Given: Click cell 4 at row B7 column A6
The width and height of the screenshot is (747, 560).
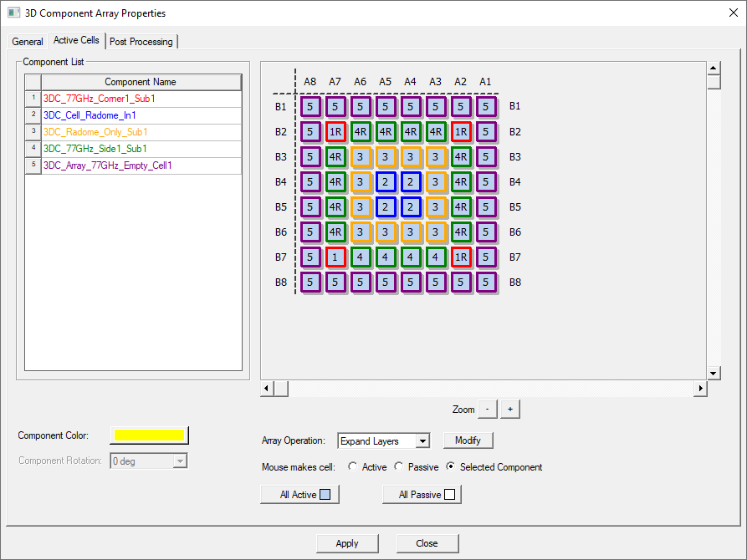Looking at the screenshot, I should 361,257.
